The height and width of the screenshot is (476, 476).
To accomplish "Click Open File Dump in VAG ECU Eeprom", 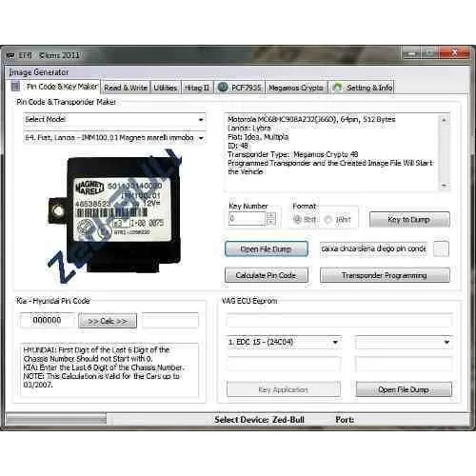I will pos(404,389).
